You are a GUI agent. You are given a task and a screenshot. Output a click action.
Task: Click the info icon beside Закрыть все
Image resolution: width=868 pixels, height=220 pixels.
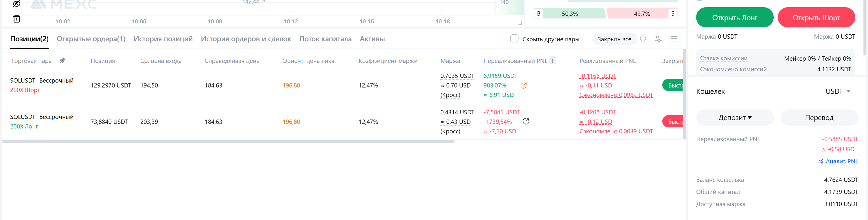[x=643, y=39]
